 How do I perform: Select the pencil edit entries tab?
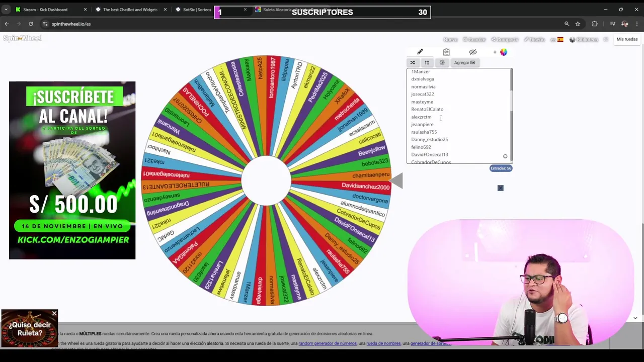420,52
